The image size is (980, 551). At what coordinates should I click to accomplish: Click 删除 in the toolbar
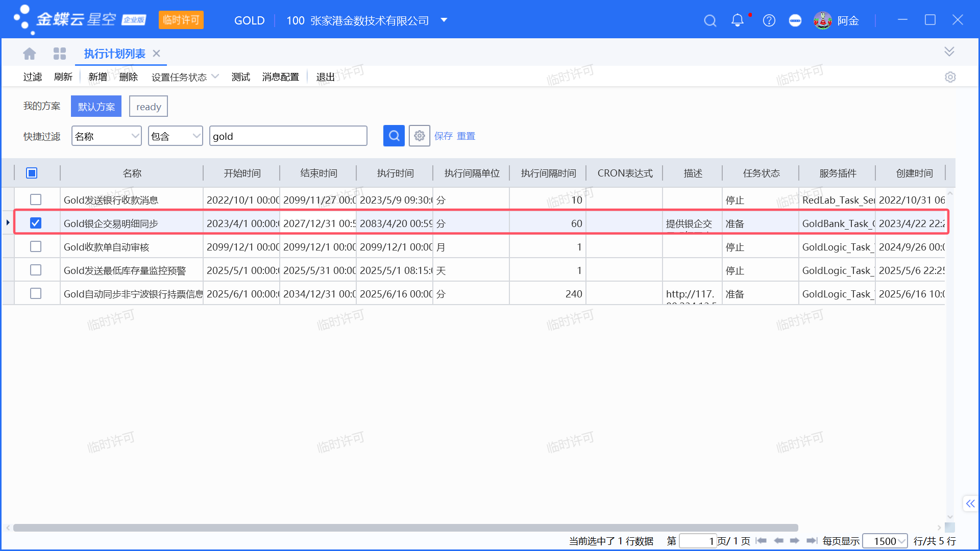[x=129, y=77]
